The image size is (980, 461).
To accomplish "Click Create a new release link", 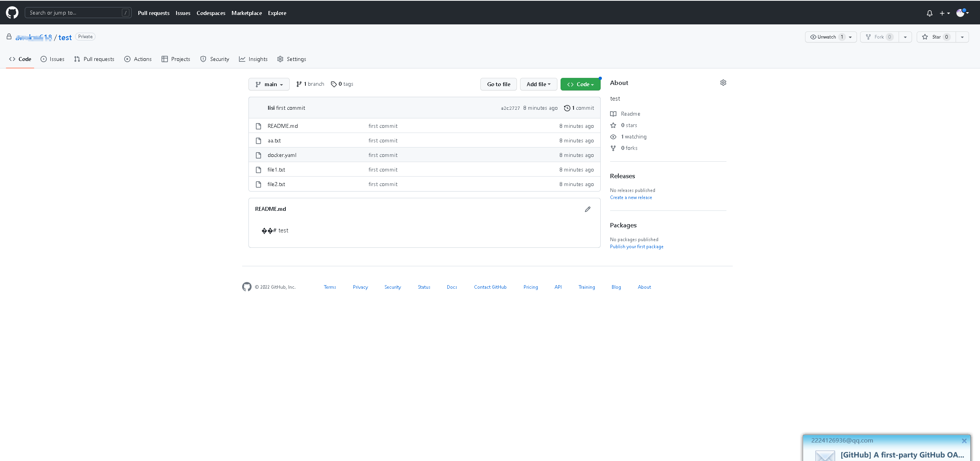I will [x=631, y=197].
